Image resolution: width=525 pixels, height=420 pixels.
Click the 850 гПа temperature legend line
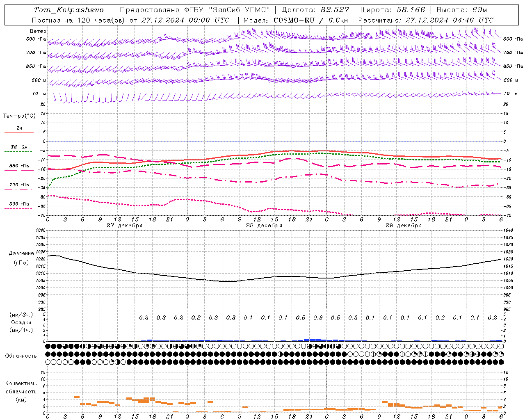(18, 170)
